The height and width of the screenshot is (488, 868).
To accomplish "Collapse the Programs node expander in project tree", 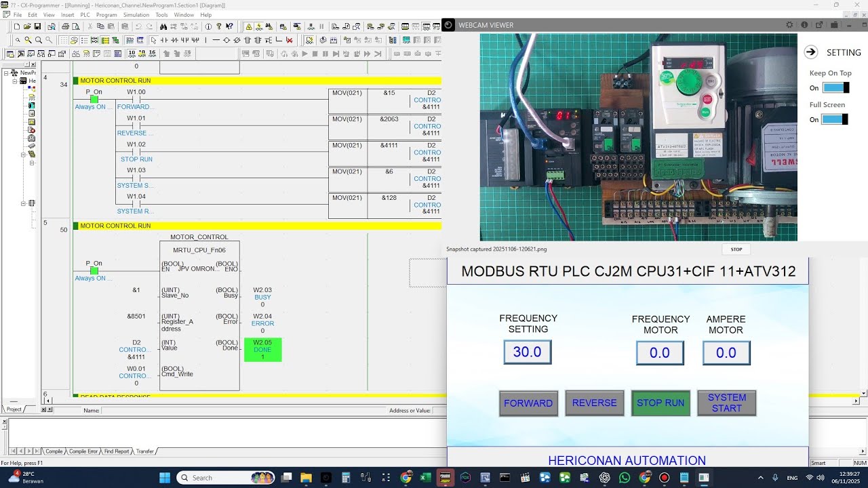I will [x=23, y=155].
